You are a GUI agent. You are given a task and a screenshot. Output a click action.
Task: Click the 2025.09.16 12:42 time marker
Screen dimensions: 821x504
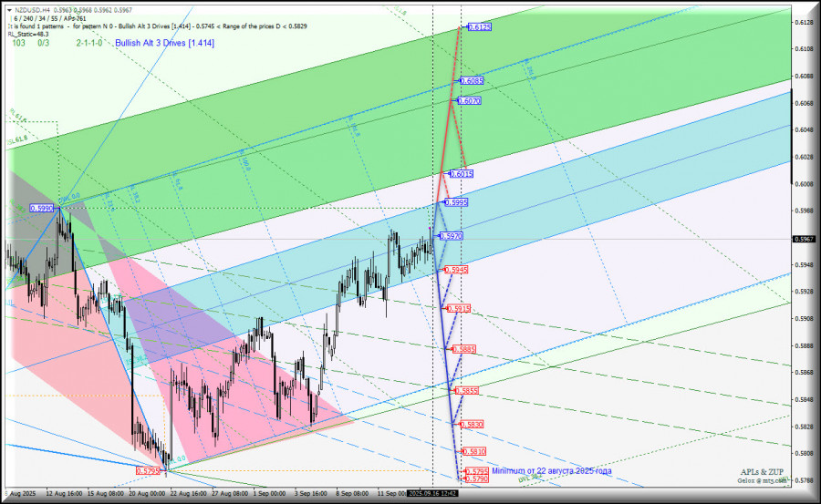(433, 493)
